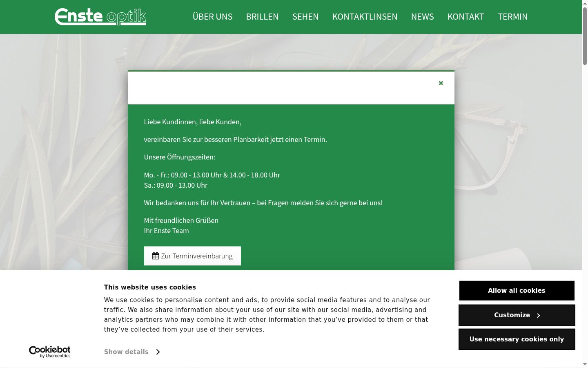Viewport: 588px width, 368px height.
Task: Click the 'This website uses cookies' heading
Action: [x=150, y=287]
